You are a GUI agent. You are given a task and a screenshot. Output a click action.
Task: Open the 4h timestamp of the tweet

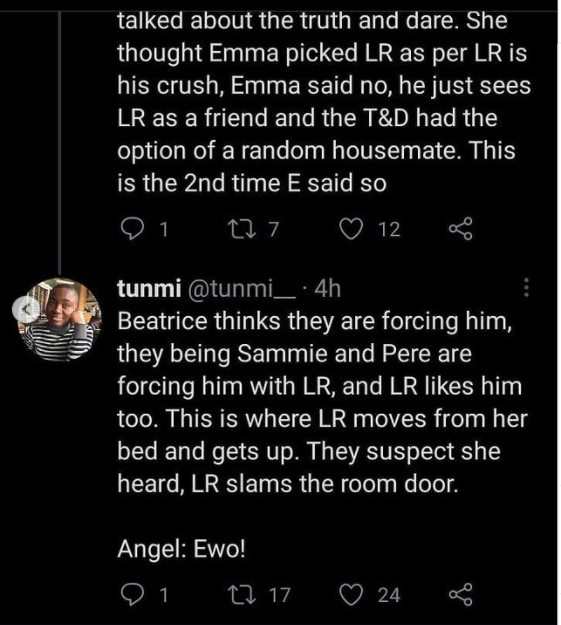[327, 289]
